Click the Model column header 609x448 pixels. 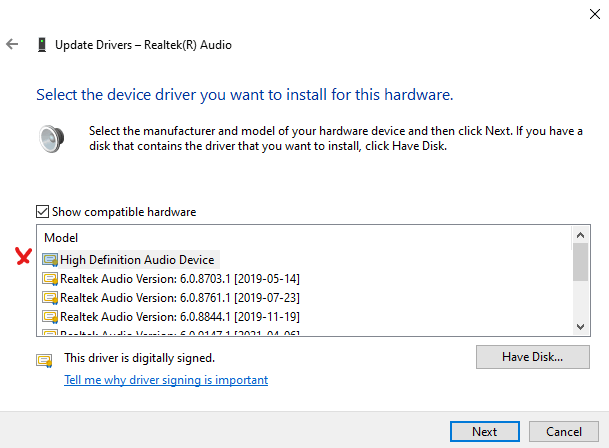coord(61,238)
